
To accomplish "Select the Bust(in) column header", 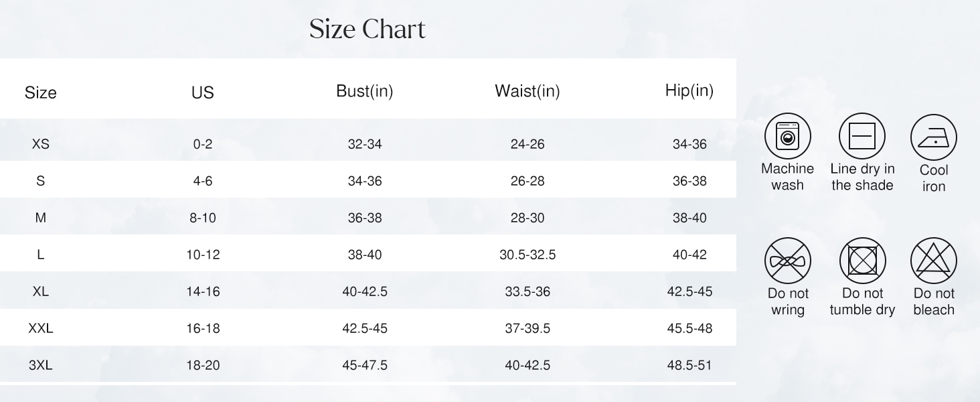I will 365,91.
